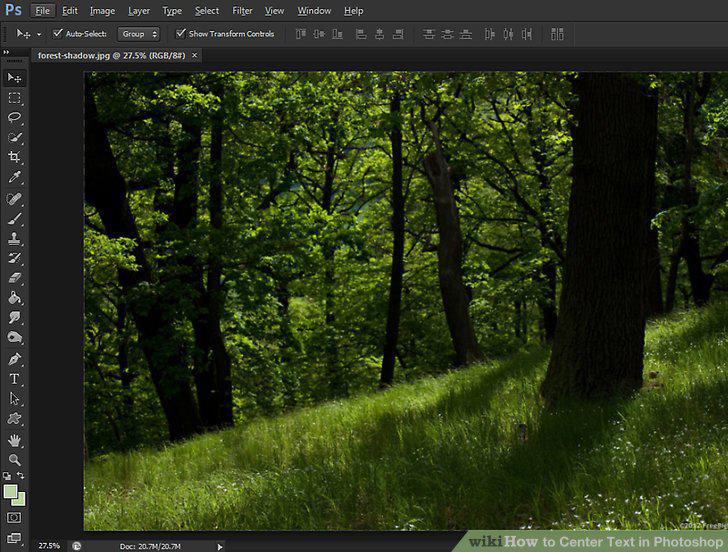Disable Show Transform Controls checkbox
The image size is (728, 552).
click(181, 33)
